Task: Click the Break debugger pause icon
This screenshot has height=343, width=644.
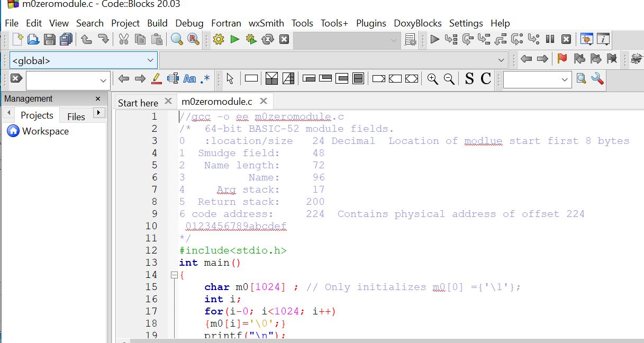Action: click(550, 39)
